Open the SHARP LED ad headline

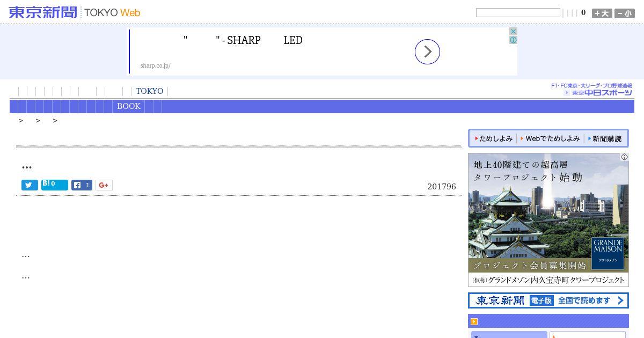pos(243,40)
